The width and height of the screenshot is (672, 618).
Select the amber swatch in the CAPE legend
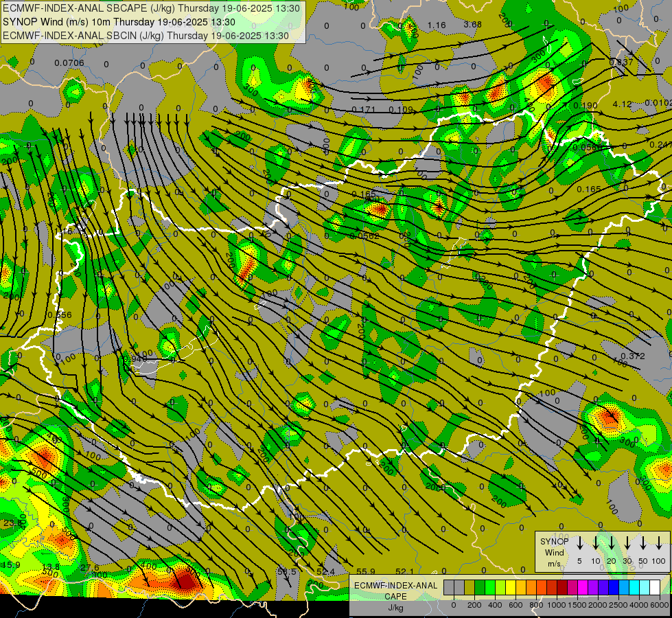coord(521,587)
